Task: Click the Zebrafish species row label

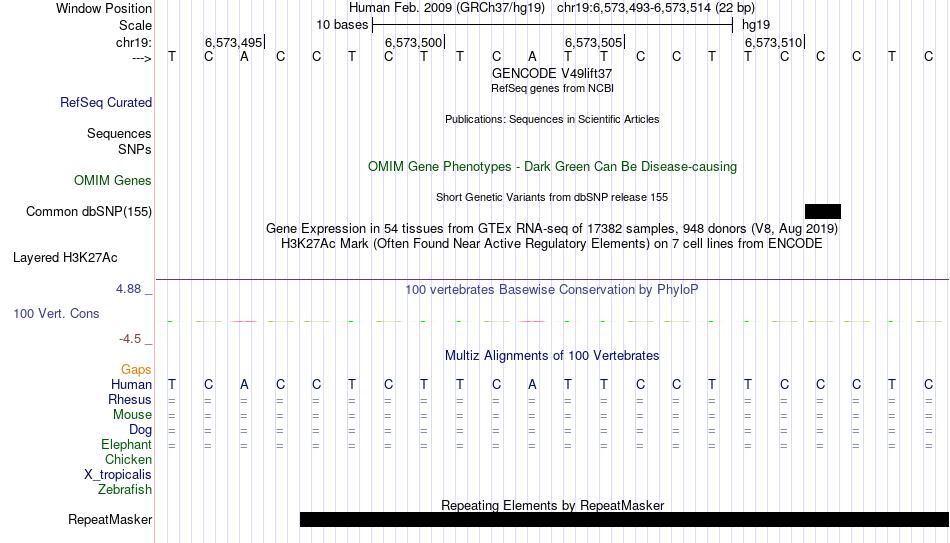Action: coord(125,489)
